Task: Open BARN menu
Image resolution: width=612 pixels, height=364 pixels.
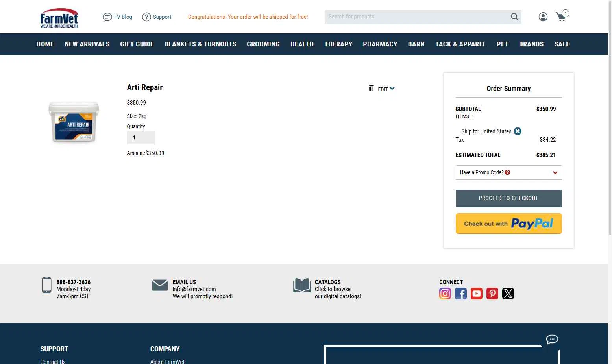Action: pos(416,44)
